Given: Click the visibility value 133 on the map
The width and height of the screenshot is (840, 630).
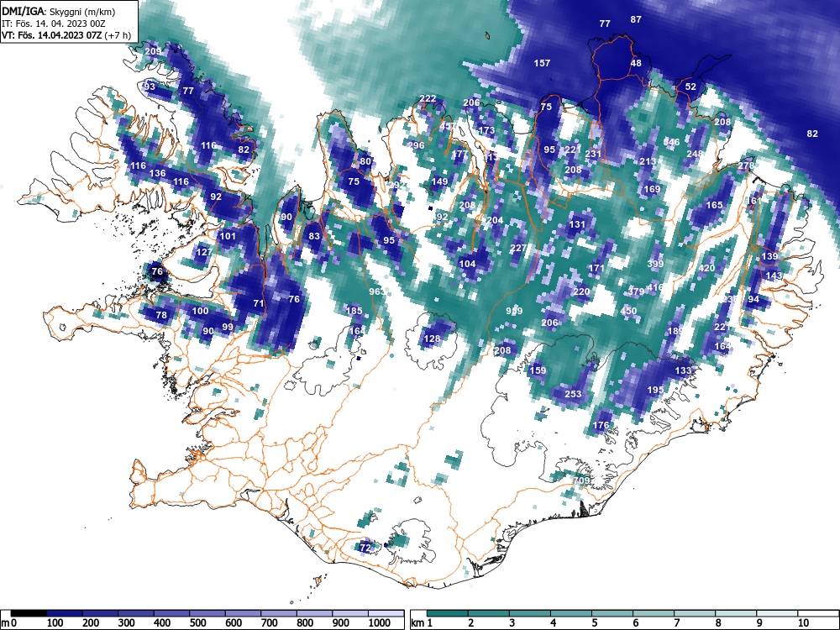Looking at the screenshot, I should (683, 370).
